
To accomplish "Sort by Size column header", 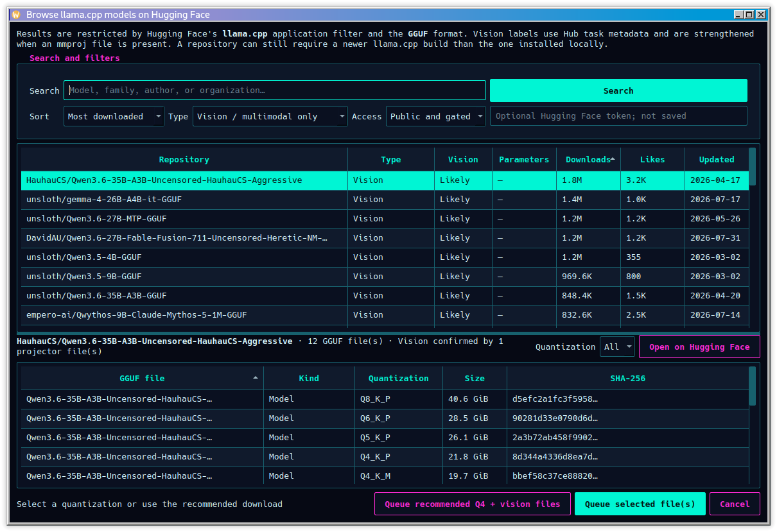I will pyautogui.click(x=475, y=378).
